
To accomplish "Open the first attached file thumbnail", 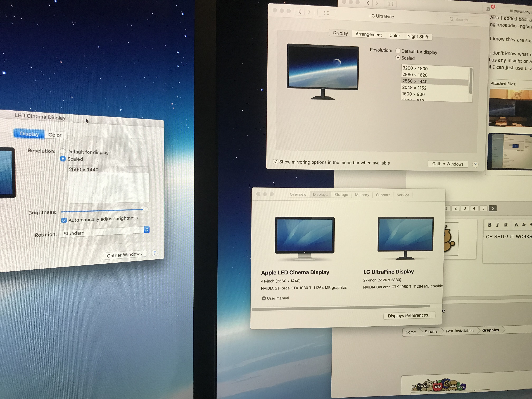I will click(510, 108).
